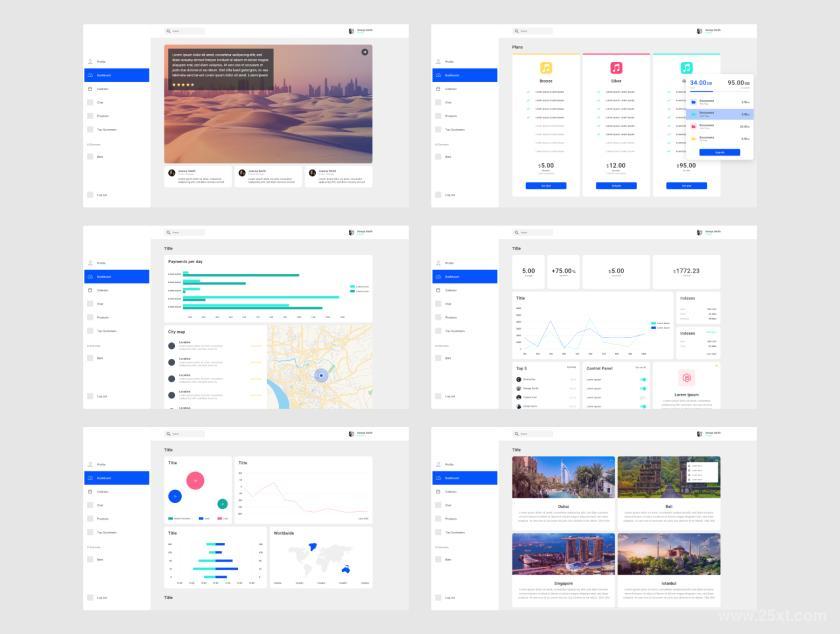Select Bots in Worldwide map screen sidebar
Screen dimensions: 840x634
coord(95,560)
